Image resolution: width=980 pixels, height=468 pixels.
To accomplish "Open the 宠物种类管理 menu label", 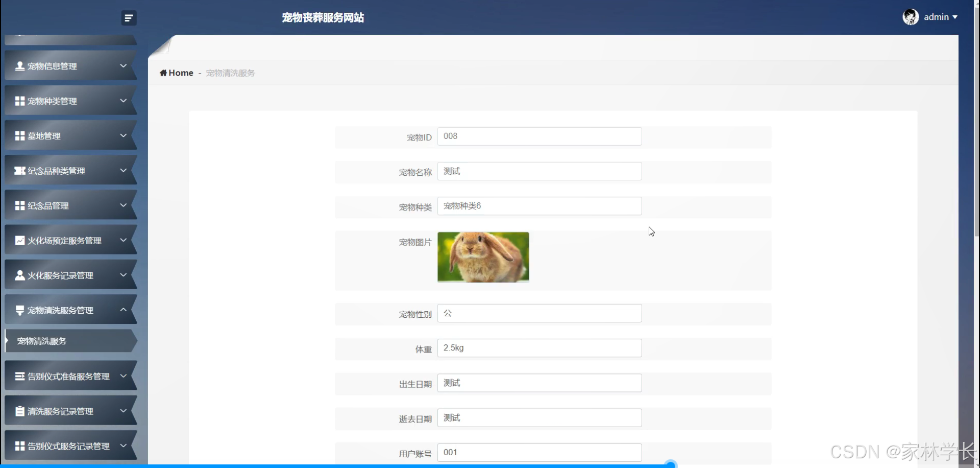I will 52,101.
